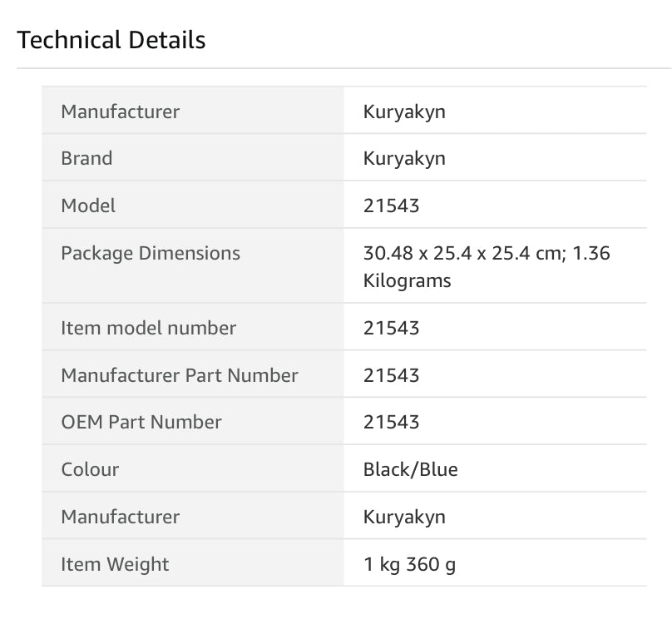This screenshot has height=629, width=672.
Task: Click the Technical Details heading
Action: point(111,40)
